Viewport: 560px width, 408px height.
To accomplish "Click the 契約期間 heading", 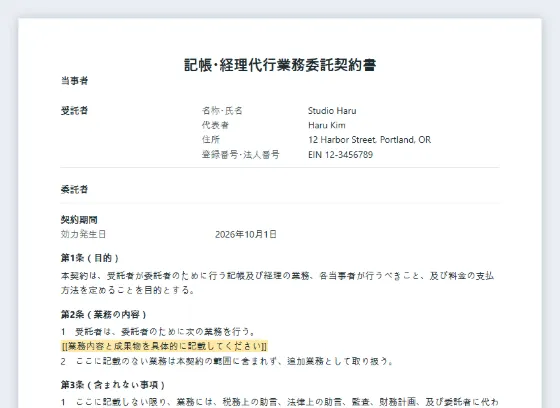I will point(79,220).
